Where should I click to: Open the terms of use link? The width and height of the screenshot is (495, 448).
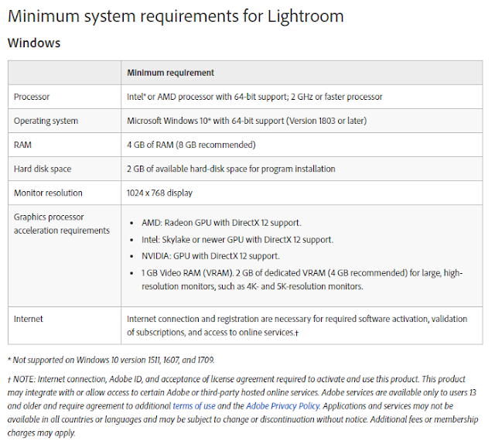pos(194,406)
